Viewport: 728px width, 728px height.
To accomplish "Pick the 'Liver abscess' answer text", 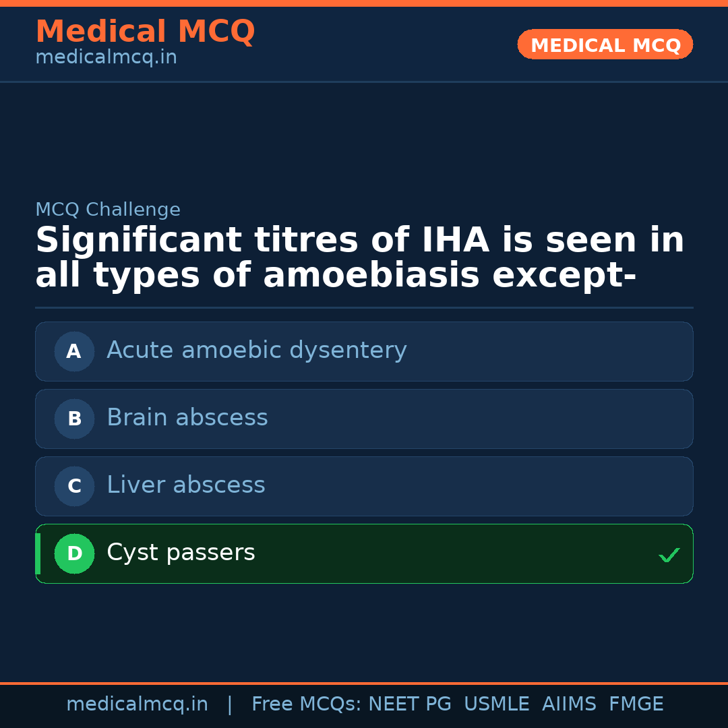I will (185, 485).
